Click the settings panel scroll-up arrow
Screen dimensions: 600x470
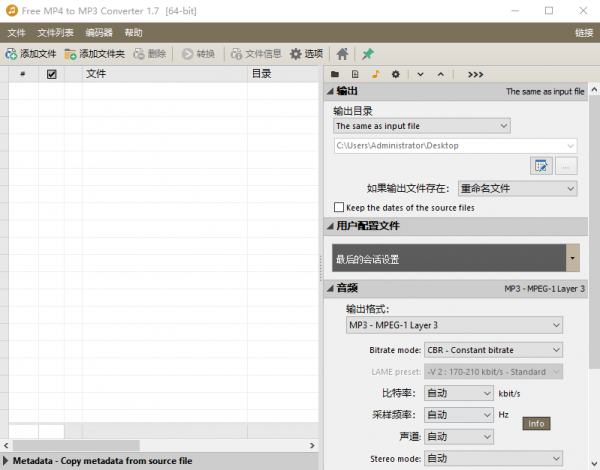pos(594,90)
